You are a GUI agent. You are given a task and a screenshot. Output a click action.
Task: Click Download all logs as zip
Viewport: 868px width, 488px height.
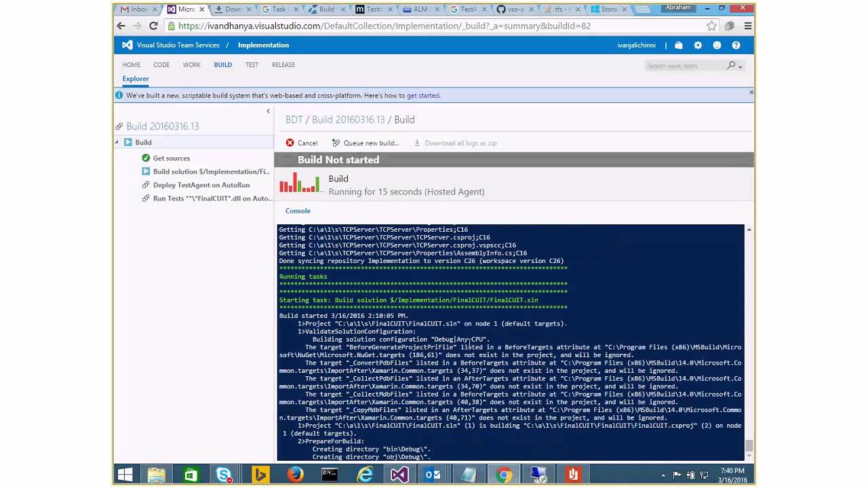[x=455, y=143]
